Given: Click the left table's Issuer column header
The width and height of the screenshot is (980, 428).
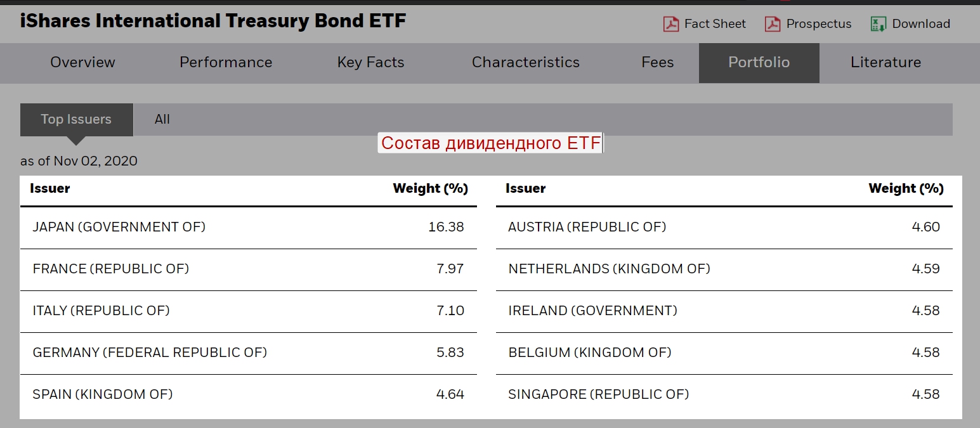Looking at the screenshot, I should [x=50, y=188].
